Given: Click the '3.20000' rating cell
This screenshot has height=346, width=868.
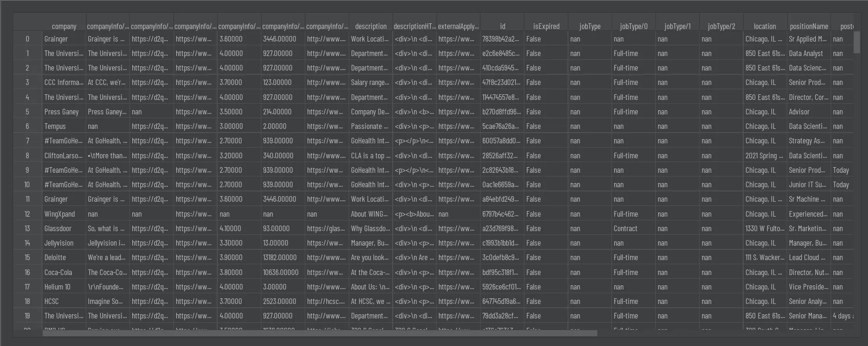Looking at the screenshot, I should pos(239,155).
